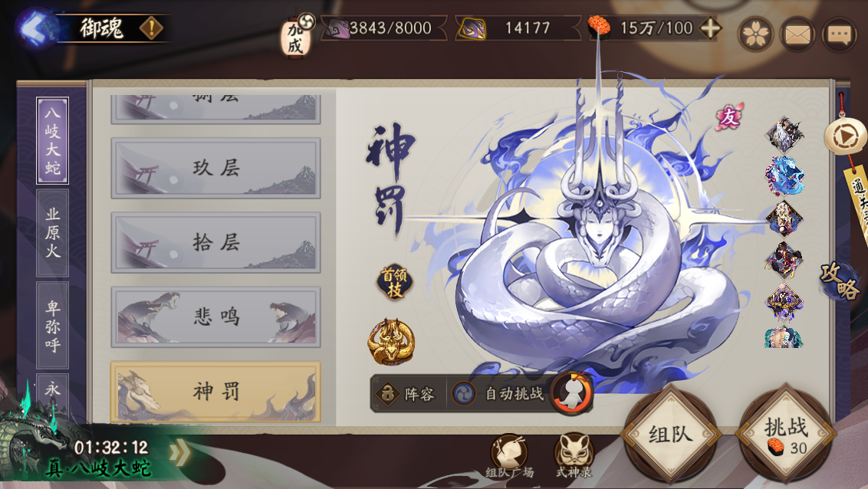Expand the 真·八岐大蛇 event arrow
The height and width of the screenshot is (489, 868).
[179, 452]
